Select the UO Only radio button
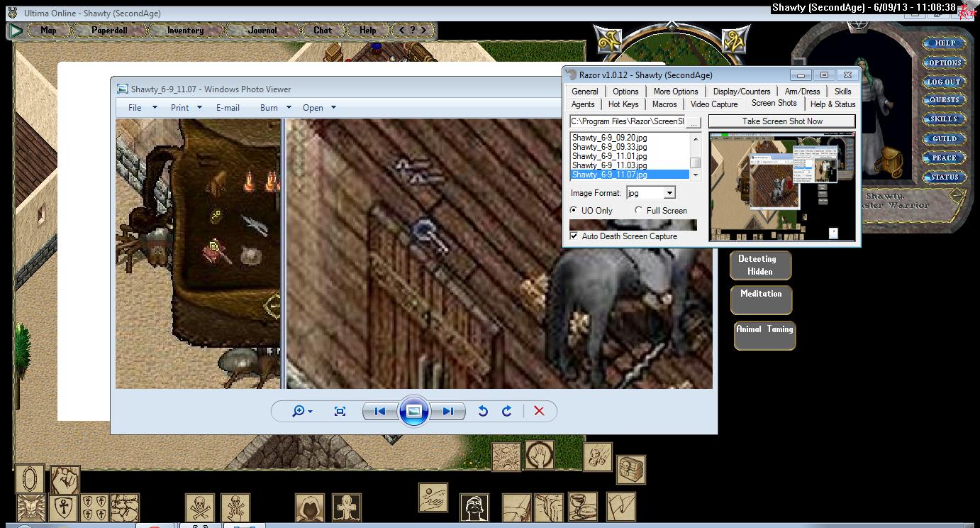Viewport: 980px width, 528px height. [x=574, y=211]
